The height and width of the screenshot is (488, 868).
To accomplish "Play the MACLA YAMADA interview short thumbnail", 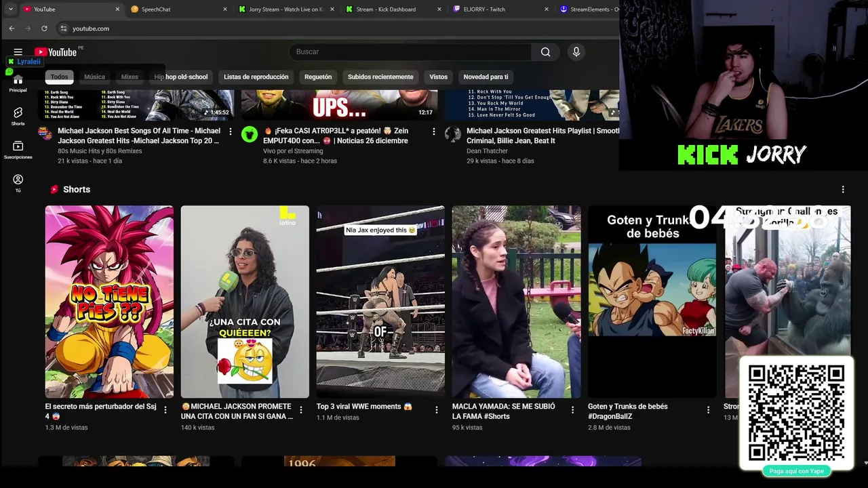I will (516, 302).
